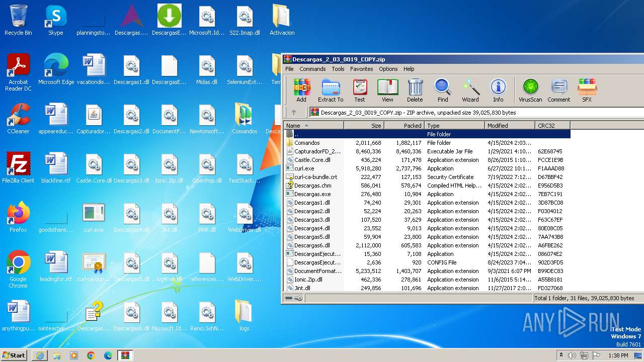Click the Comment toolbar icon
The height and width of the screenshot is (362, 644).
[x=559, y=90]
